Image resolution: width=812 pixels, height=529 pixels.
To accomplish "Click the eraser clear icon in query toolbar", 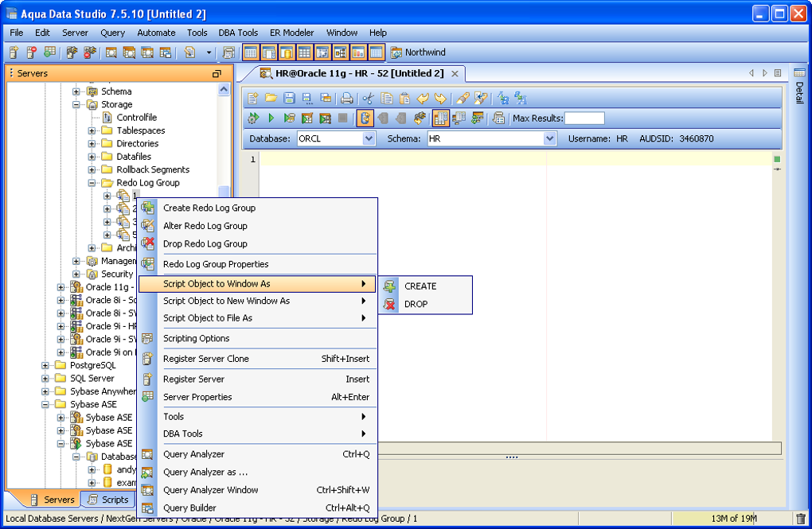I will [x=463, y=99].
